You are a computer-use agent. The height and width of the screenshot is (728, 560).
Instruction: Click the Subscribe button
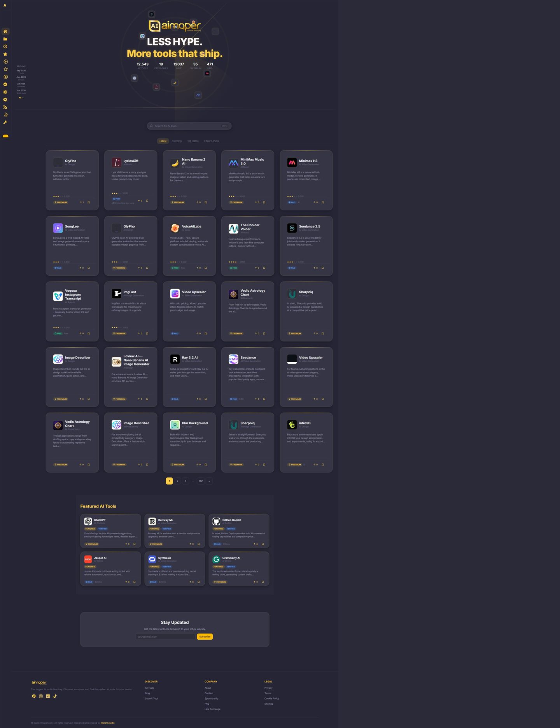coord(205,637)
